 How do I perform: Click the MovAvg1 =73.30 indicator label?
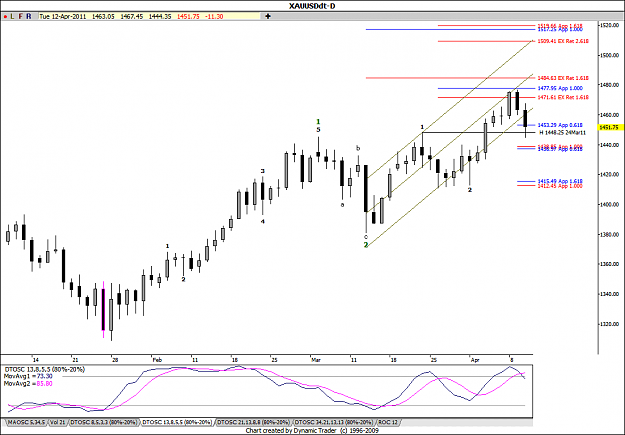point(28,376)
